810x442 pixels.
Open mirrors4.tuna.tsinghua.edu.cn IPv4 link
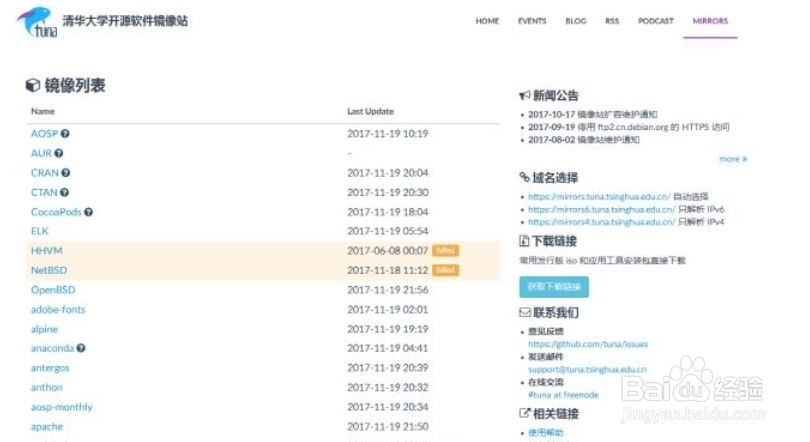(601, 222)
